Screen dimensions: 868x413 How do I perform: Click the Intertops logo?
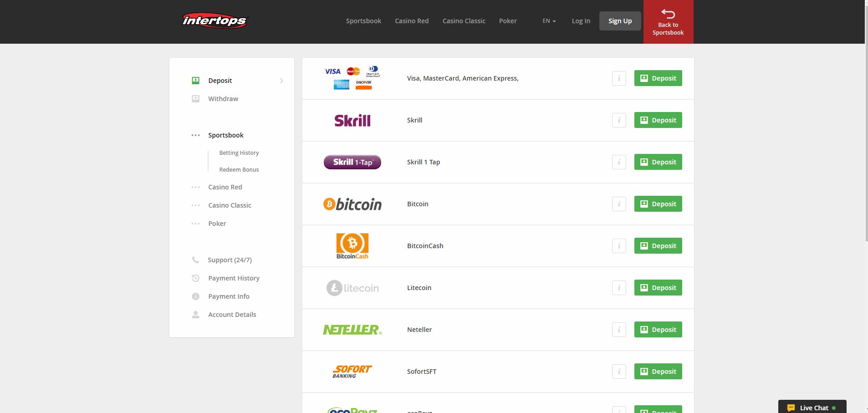tap(215, 20)
